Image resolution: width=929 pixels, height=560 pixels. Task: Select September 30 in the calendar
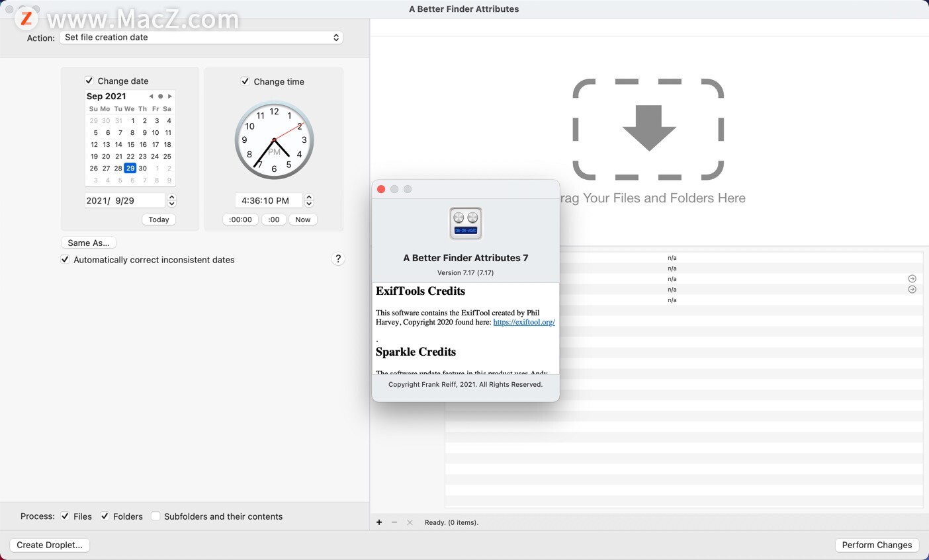pyautogui.click(x=142, y=168)
